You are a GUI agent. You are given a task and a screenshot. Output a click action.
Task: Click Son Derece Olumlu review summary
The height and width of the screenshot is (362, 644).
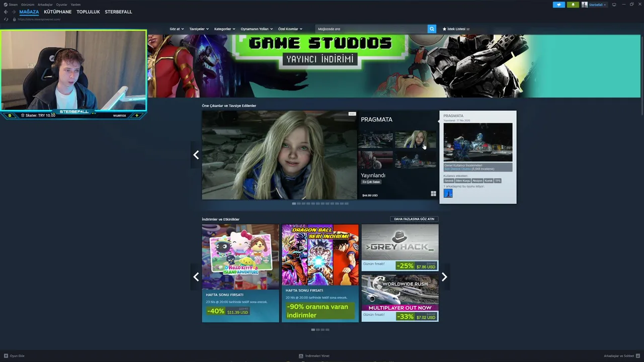tap(457, 169)
